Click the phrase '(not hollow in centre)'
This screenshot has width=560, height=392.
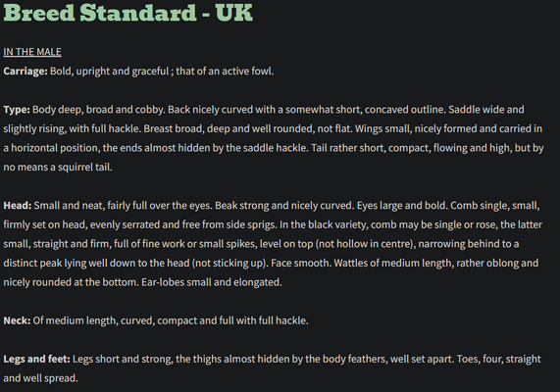tap(365, 244)
